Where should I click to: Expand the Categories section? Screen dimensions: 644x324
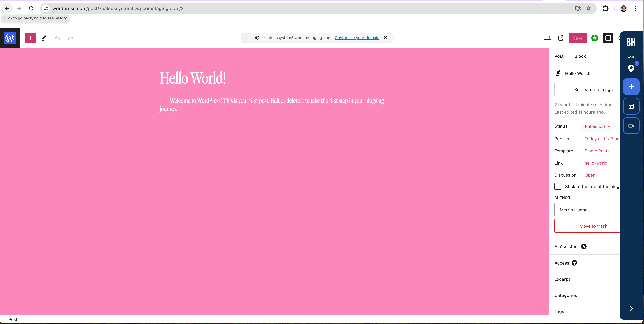584,295
